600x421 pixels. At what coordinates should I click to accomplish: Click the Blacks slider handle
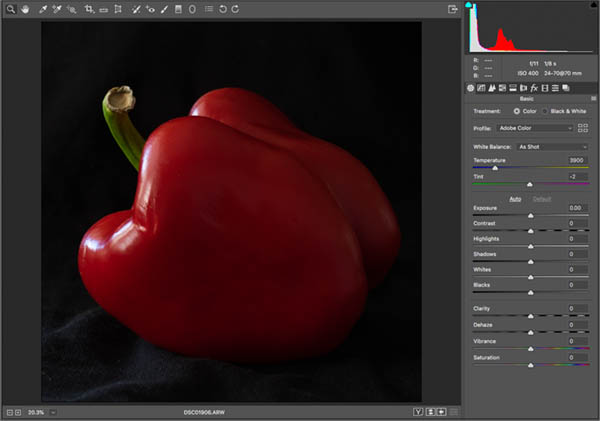click(531, 293)
